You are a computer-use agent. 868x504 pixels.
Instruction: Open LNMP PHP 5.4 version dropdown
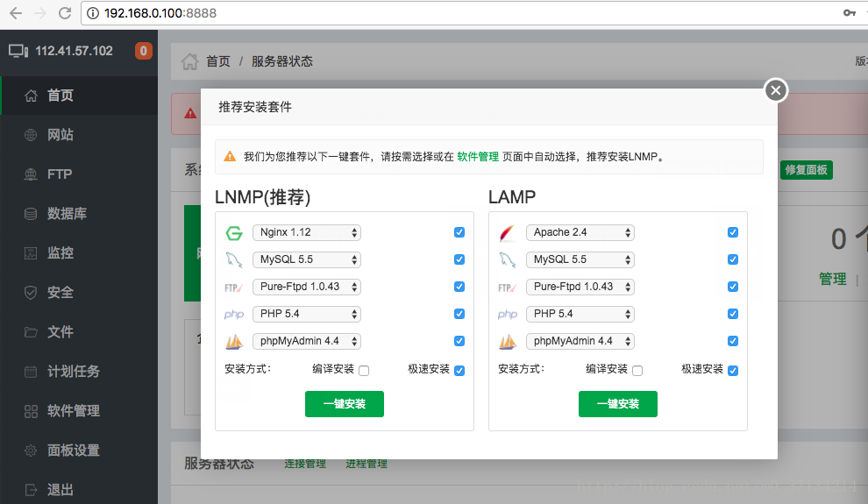[307, 314]
